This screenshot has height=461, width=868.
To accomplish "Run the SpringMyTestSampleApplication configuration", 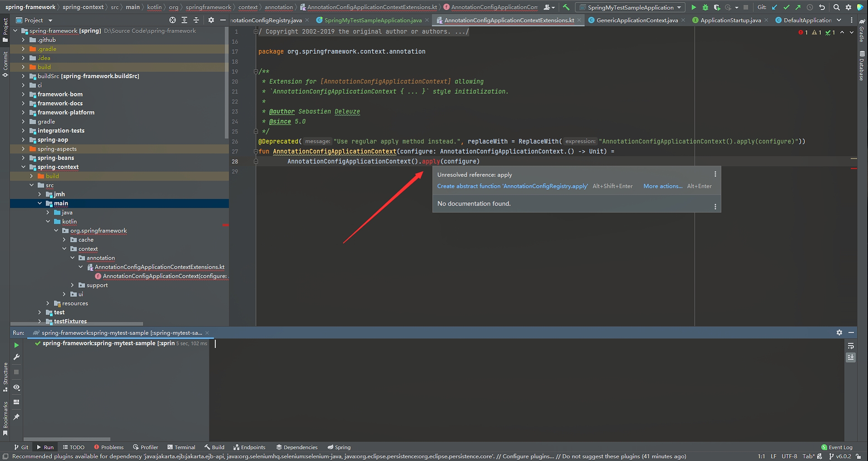I will pos(693,7).
